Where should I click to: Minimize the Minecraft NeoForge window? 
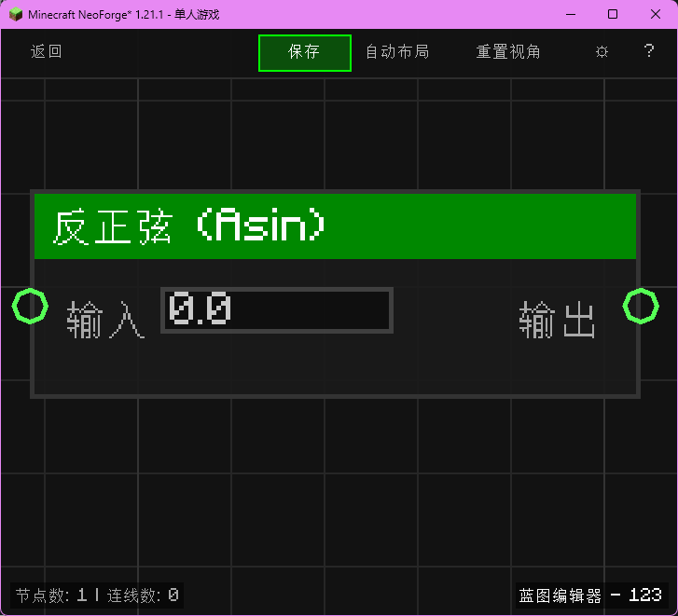(570, 14)
